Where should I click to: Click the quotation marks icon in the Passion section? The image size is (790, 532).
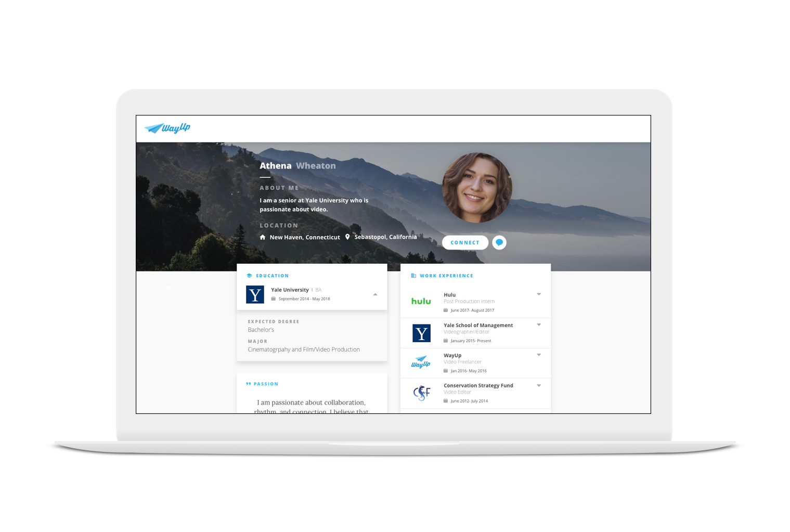249,383
